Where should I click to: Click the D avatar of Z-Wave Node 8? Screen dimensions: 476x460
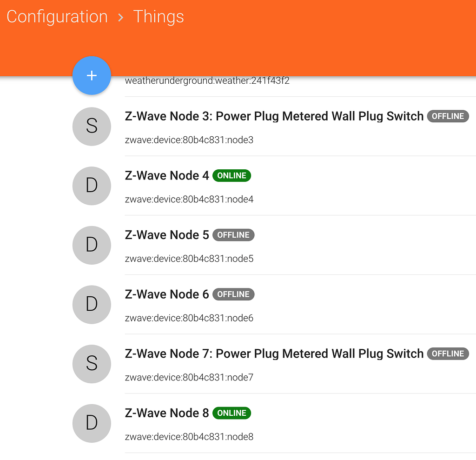92,423
